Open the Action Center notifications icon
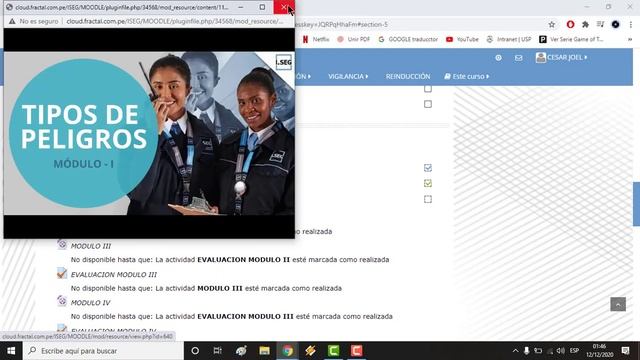The width and height of the screenshot is (640, 360). pyautogui.click(x=625, y=351)
